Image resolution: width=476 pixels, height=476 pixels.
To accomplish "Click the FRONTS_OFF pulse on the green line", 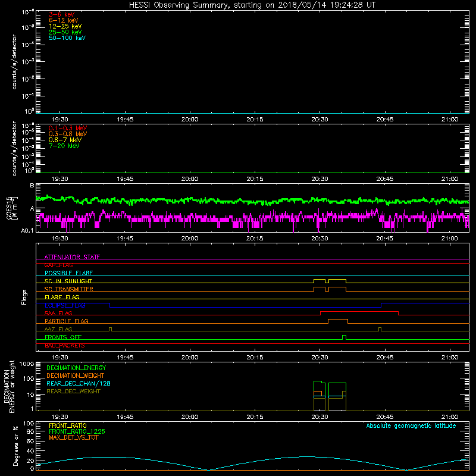I will coord(344,336).
